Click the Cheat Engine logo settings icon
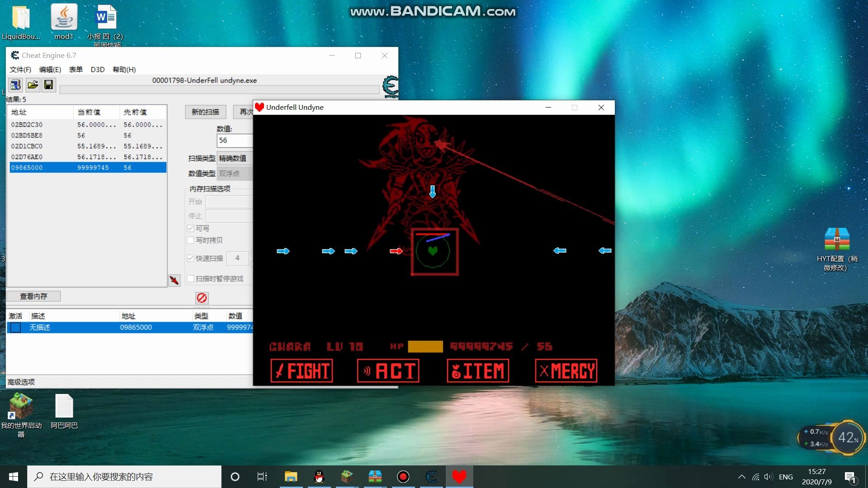 pyautogui.click(x=390, y=86)
